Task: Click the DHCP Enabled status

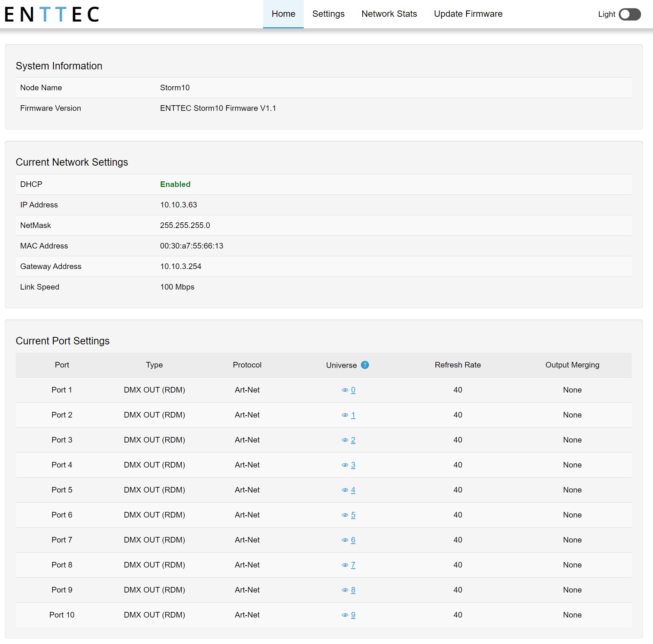Action: pyautogui.click(x=175, y=184)
